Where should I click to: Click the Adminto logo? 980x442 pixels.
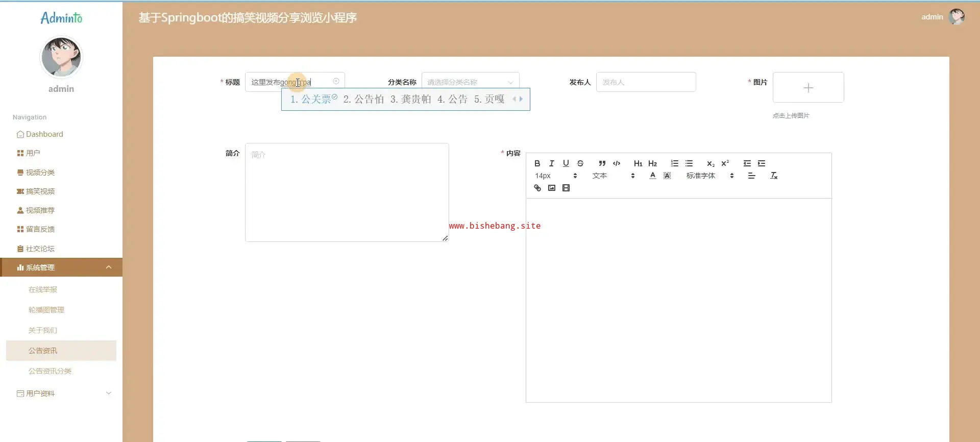pos(61,18)
